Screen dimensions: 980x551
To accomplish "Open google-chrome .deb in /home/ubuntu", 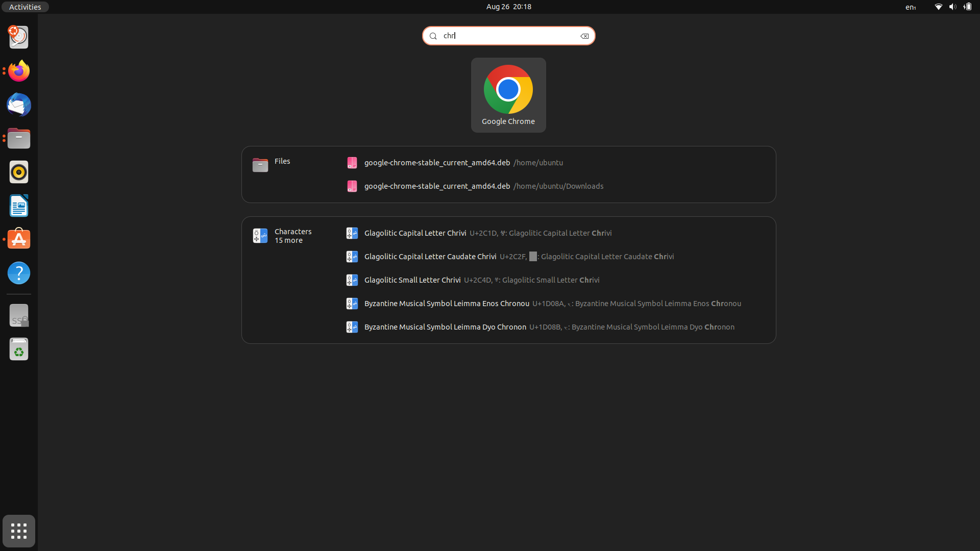I will tap(555, 163).
